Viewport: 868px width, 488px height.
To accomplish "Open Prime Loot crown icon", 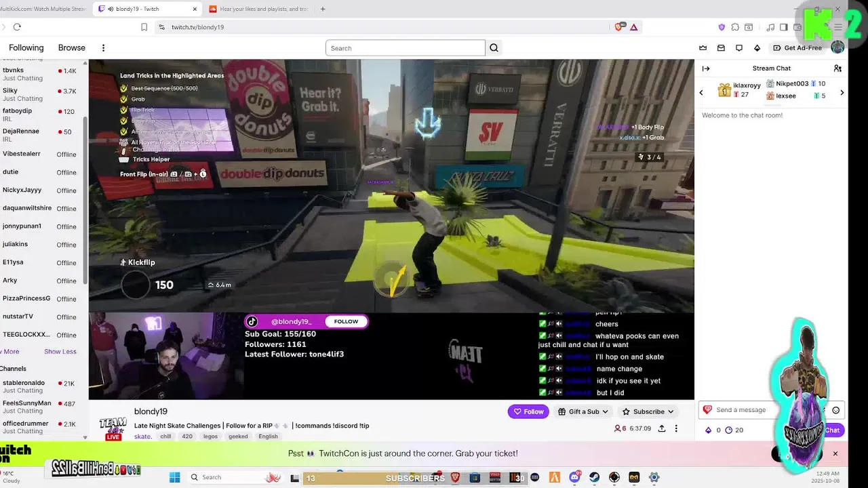I will pyautogui.click(x=703, y=48).
